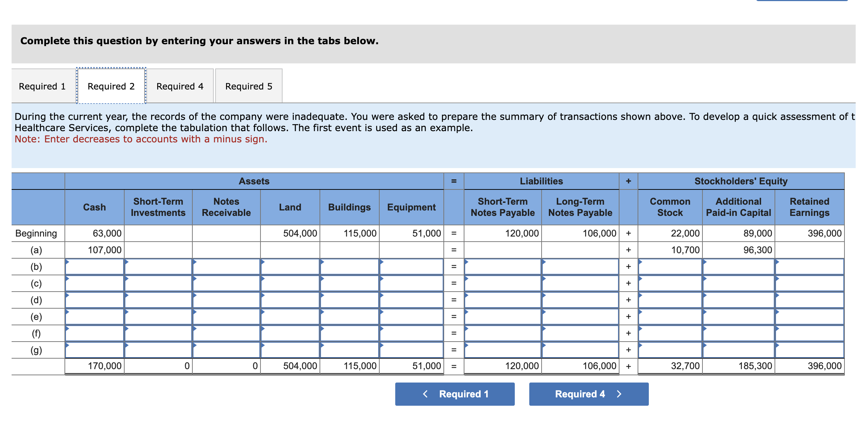Screen dimensions: 868x426
Task: Click left chevron on Required 1 button
Action: [426, 394]
